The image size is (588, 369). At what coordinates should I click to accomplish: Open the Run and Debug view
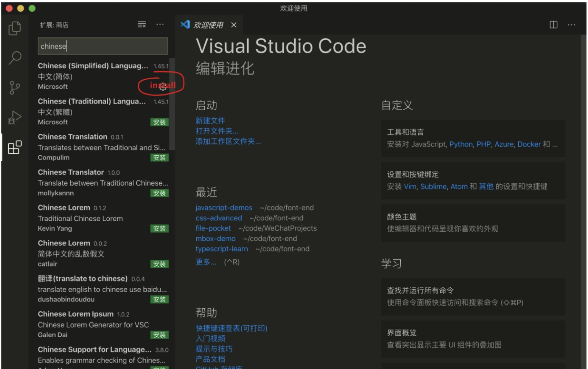click(14, 117)
